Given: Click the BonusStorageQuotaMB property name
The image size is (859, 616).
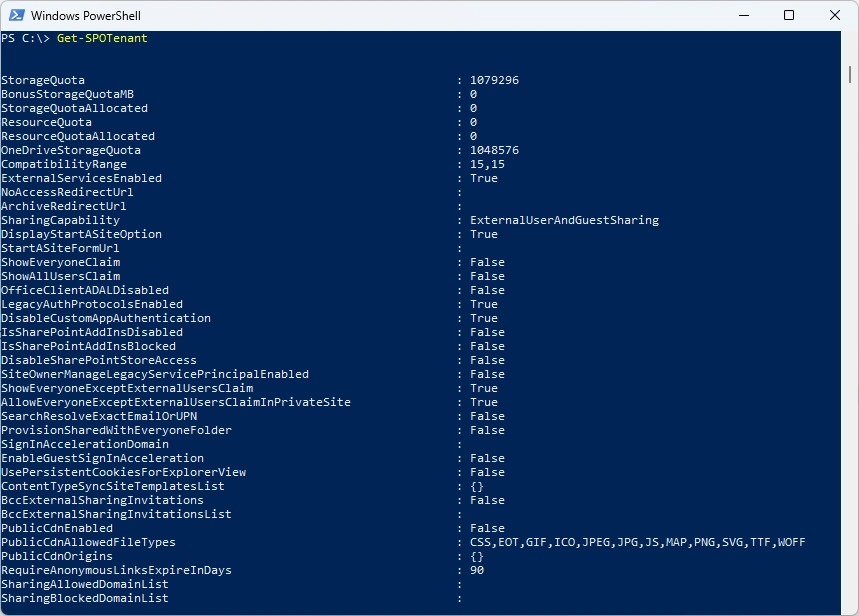Looking at the screenshot, I should point(67,94).
